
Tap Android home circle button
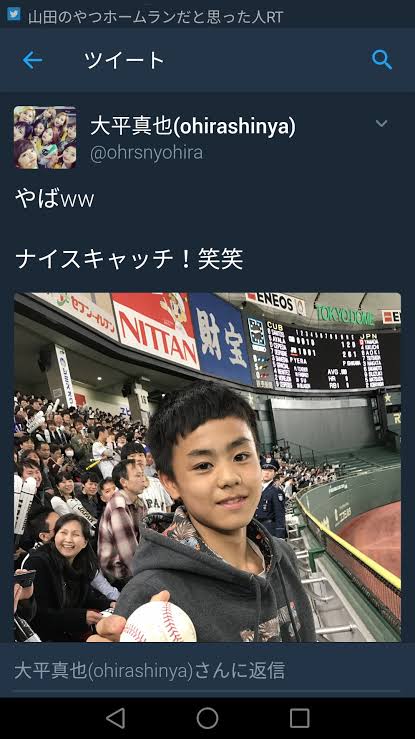207,718
